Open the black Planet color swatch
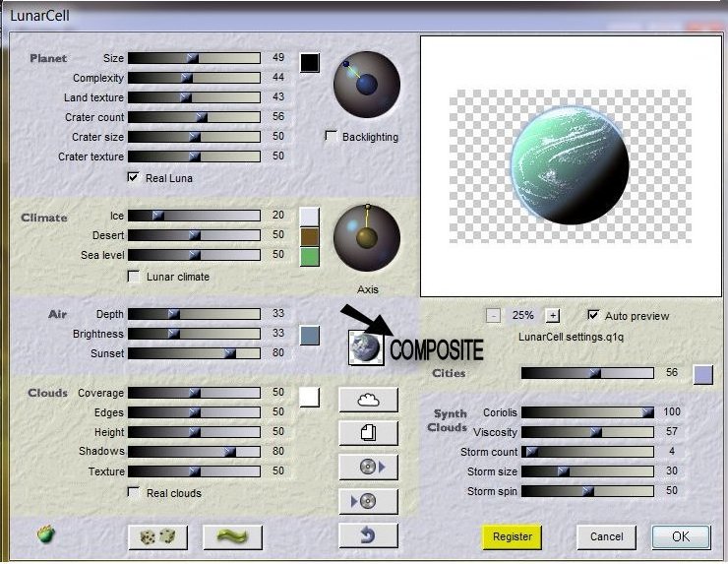 click(310, 63)
